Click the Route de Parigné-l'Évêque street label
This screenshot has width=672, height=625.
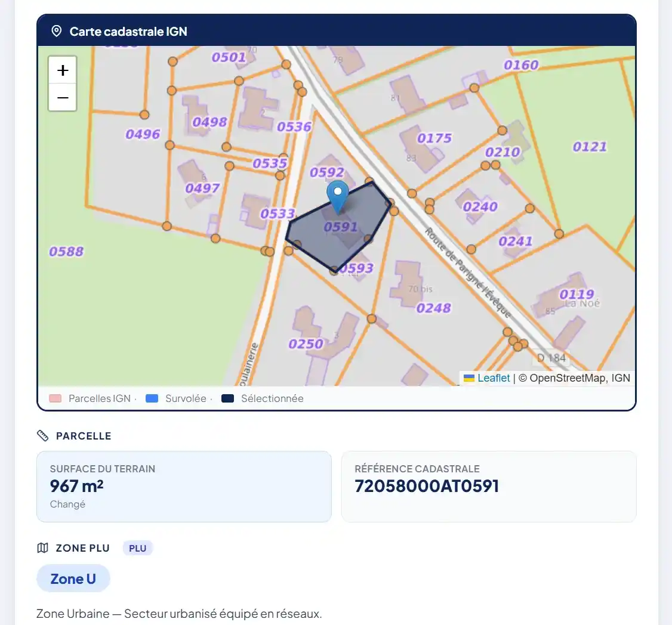pos(468,273)
